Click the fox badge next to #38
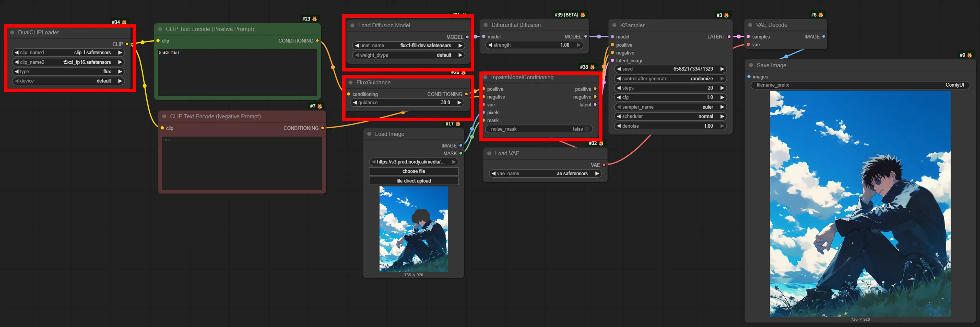Image resolution: width=980 pixels, height=327 pixels. (x=592, y=67)
